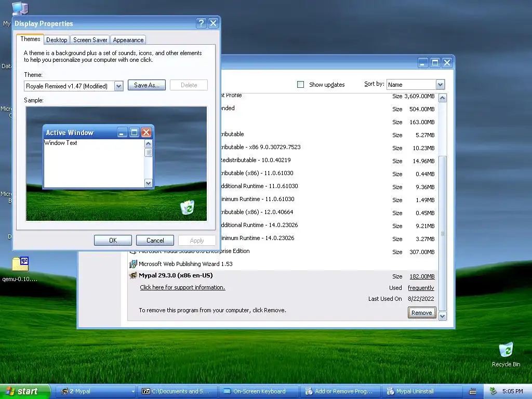This screenshot has height=399, width=532.
Task: Click the Remove button for Mypal
Action: 422,312
